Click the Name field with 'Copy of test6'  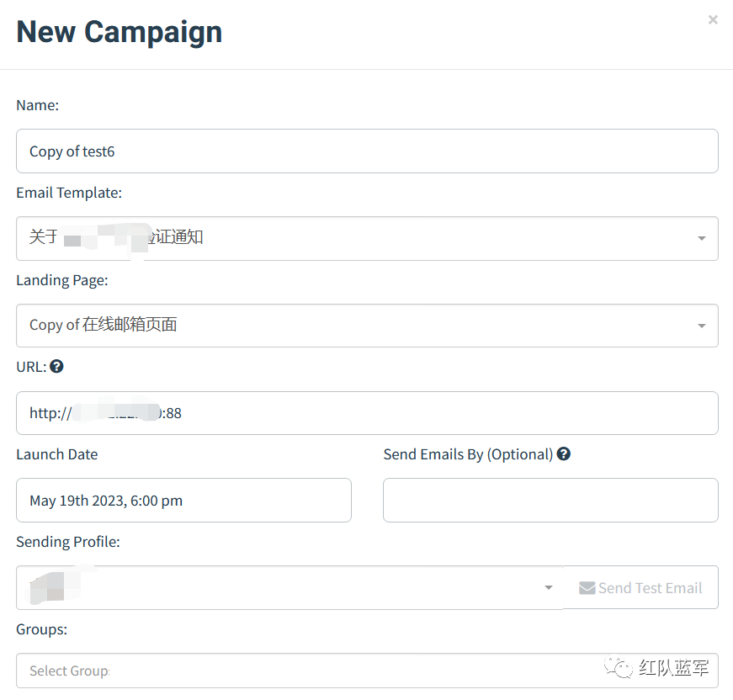367,151
